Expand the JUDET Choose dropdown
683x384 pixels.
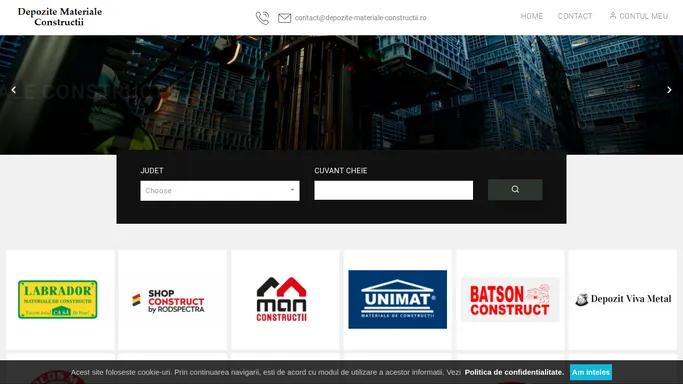220,191
